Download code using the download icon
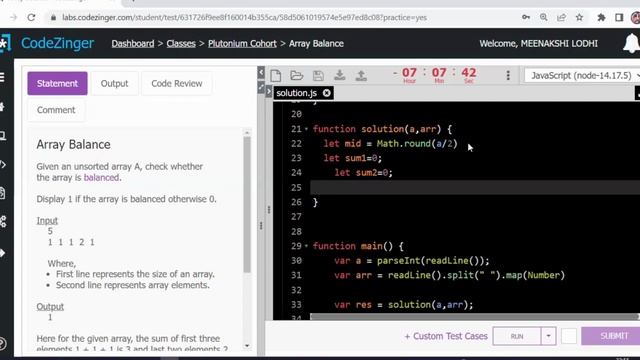The height and width of the screenshot is (360, 640). point(340,76)
